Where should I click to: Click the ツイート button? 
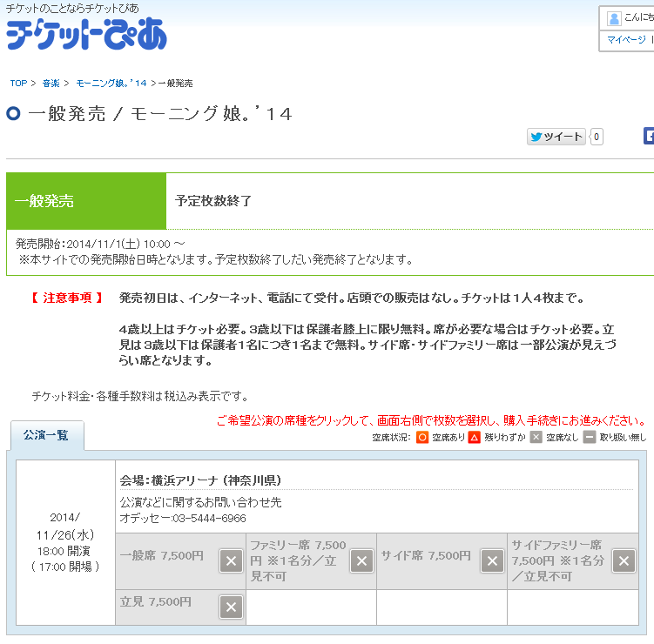[556, 137]
